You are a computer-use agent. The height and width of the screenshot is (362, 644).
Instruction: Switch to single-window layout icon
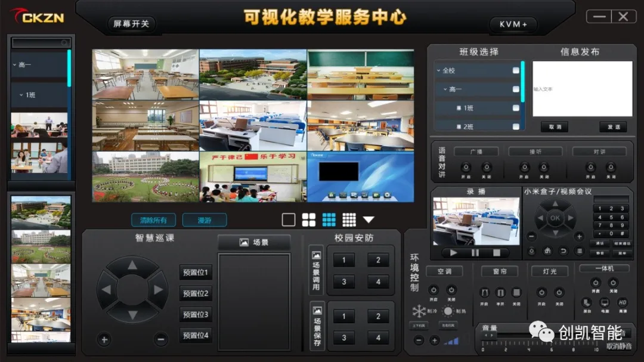pyautogui.click(x=289, y=219)
